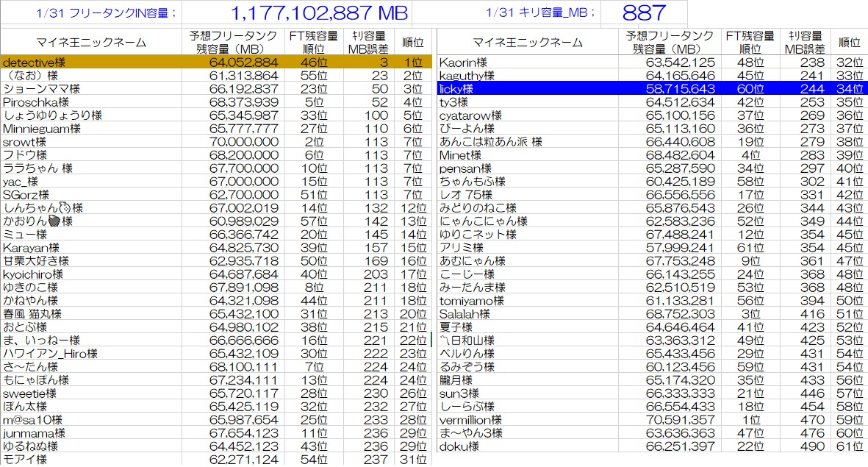Image resolution: width=868 pixels, height=467 pixels.
Task: Click the 'sweetie様' nickname cell
Action: (x=91, y=393)
